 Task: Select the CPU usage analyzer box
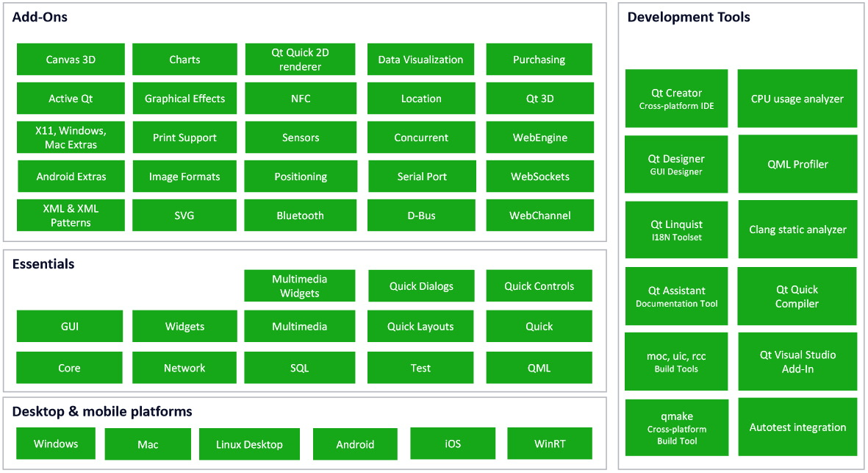pos(797,99)
